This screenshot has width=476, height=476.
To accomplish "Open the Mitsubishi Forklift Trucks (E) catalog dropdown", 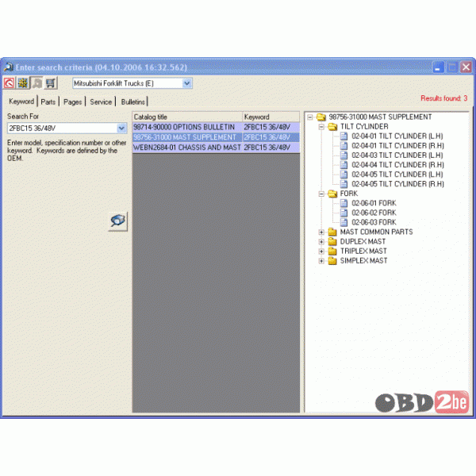I will coord(187,83).
